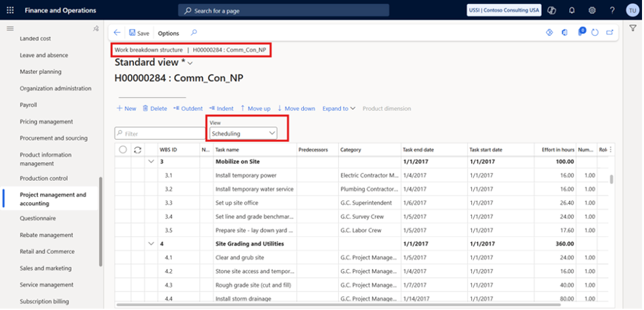Open the View dropdown showing Scheduling
Screen dimensions: 644x310
tap(243, 133)
